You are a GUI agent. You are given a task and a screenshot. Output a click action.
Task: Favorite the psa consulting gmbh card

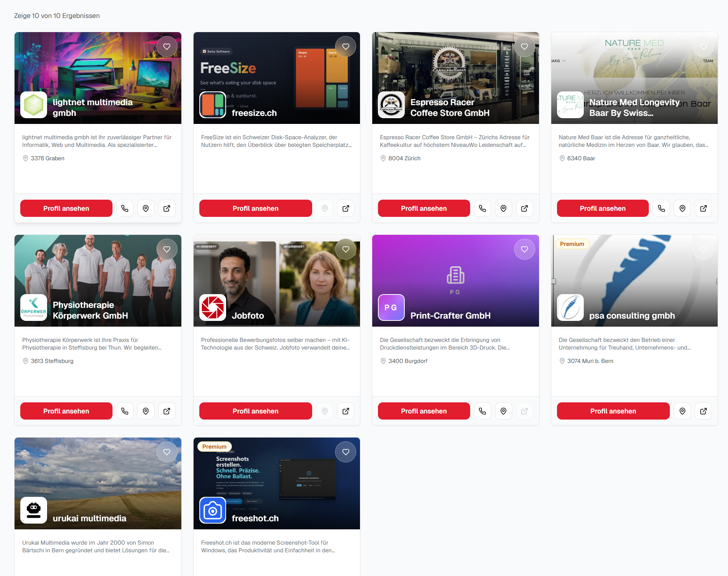tap(704, 249)
